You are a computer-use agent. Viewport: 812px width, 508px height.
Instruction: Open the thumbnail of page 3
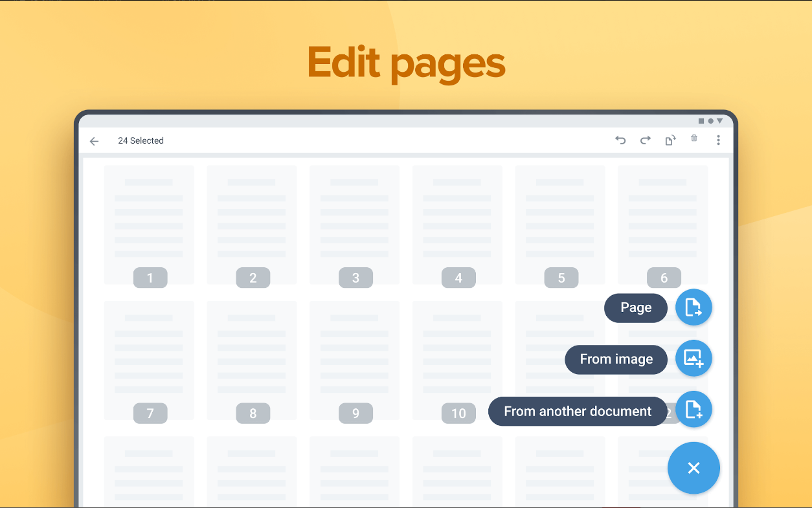354,225
